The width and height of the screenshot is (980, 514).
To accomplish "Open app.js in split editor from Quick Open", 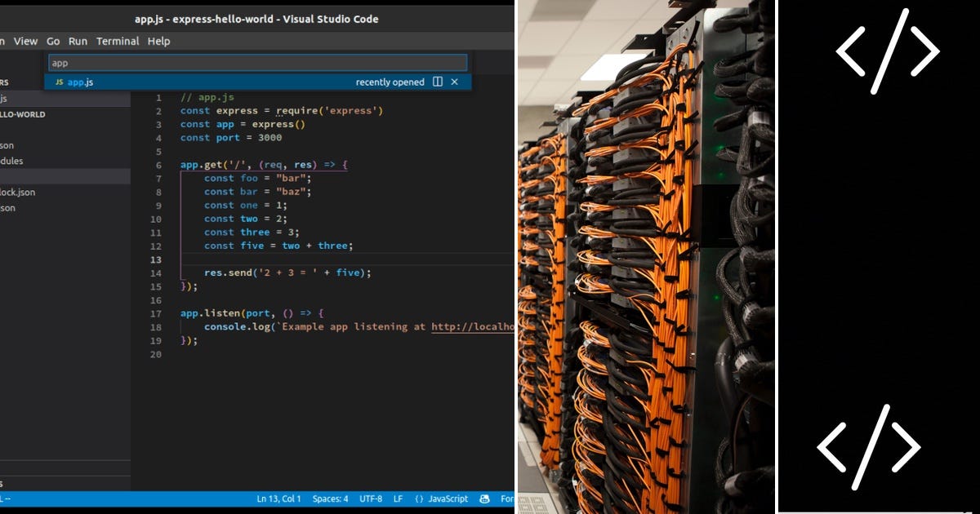I will coord(439,82).
